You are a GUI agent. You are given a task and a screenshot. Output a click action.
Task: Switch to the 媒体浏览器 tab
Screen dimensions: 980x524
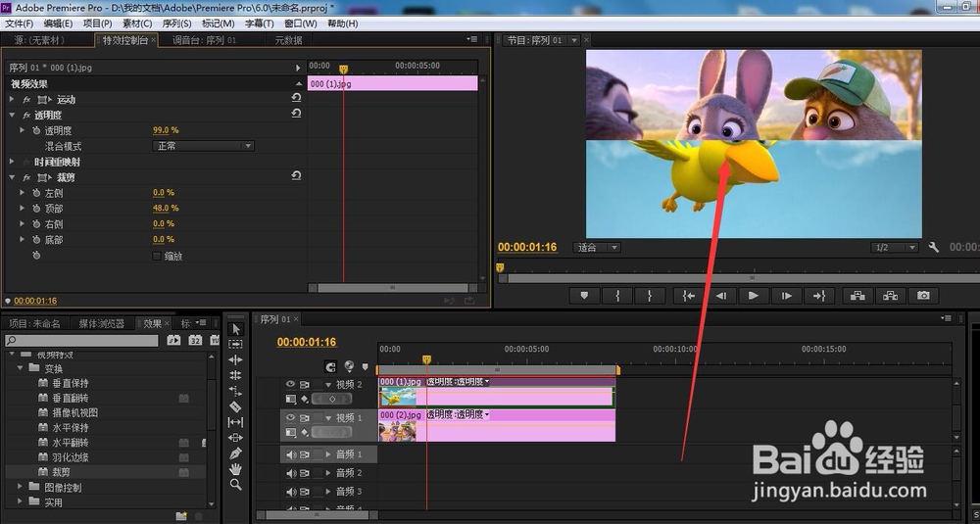[101, 323]
